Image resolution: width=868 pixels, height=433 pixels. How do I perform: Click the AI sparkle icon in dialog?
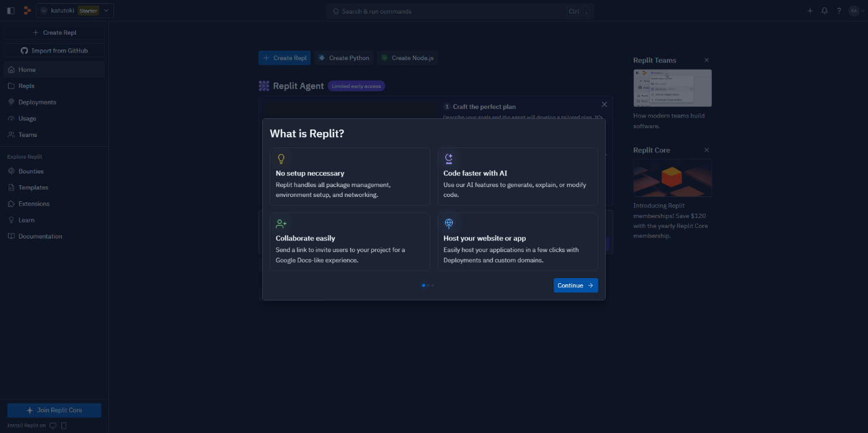pos(449,159)
